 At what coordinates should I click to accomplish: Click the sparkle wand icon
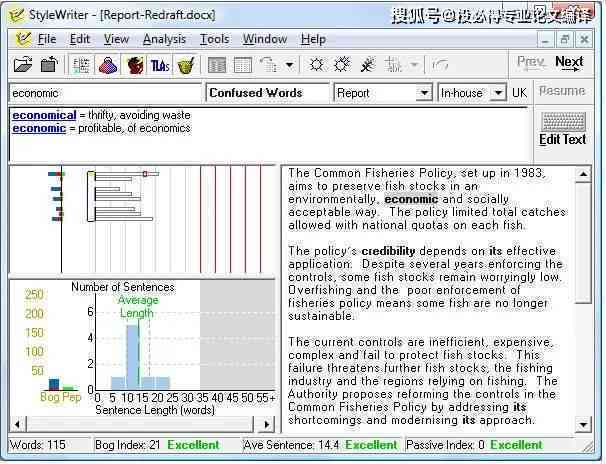pyautogui.click(x=368, y=65)
